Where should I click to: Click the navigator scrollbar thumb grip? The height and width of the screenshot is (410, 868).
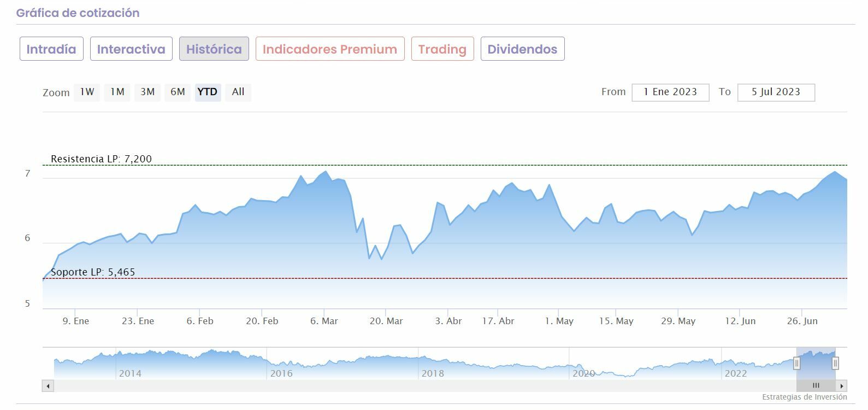click(x=816, y=386)
